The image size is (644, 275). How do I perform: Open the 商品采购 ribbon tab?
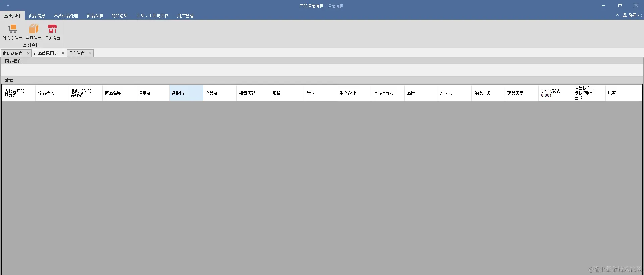pyautogui.click(x=95, y=16)
